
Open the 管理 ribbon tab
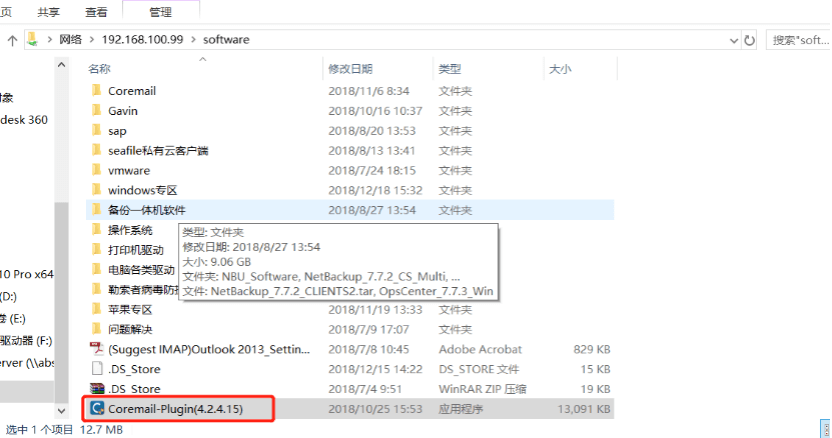point(160,12)
